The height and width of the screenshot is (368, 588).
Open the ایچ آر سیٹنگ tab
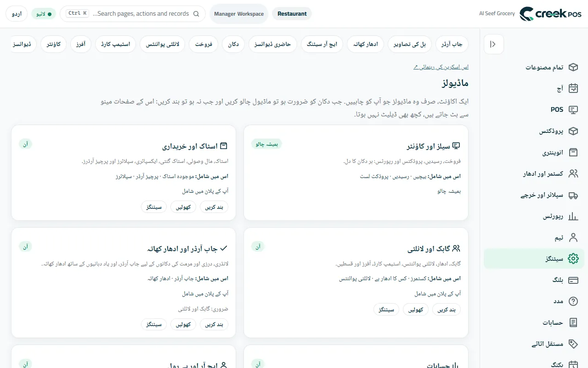coord(322,44)
